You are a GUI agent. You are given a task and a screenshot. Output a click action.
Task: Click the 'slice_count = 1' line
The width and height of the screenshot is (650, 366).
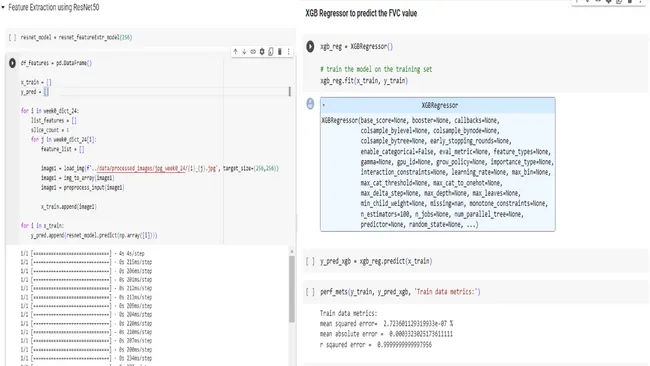pyautogui.click(x=50, y=130)
